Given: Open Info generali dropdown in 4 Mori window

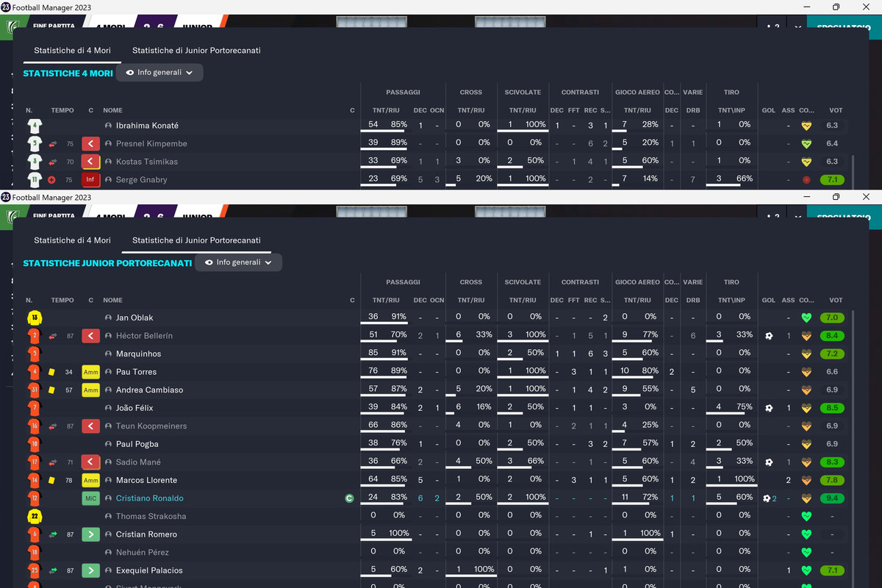Looking at the screenshot, I should [159, 73].
